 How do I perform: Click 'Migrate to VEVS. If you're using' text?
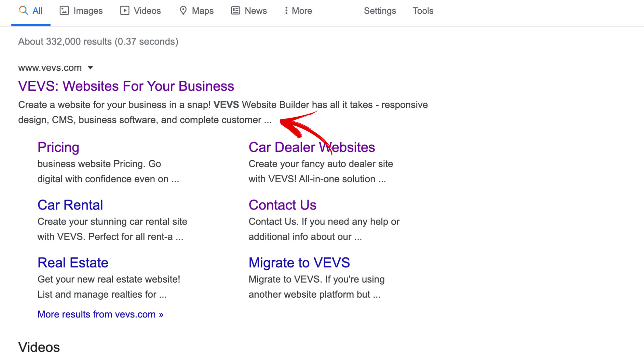317,279
